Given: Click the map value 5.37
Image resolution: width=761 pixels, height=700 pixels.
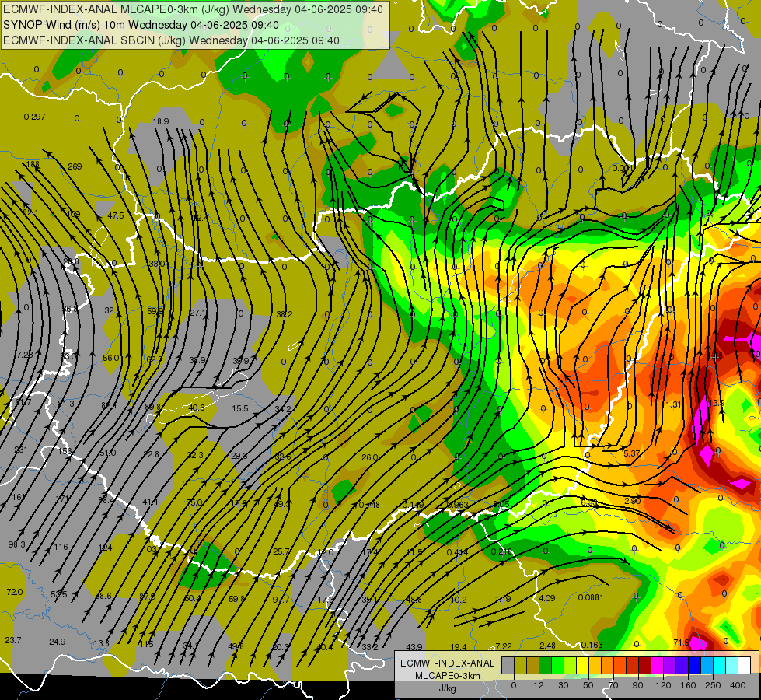Looking at the screenshot, I should pyautogui.click(x=632, y=453).
